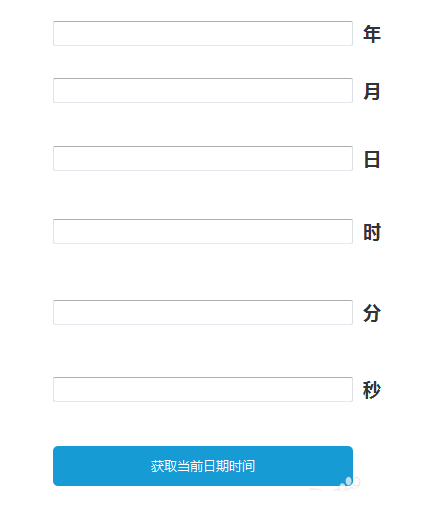Click into the minute (分) input field

click(x=203, y=312)
